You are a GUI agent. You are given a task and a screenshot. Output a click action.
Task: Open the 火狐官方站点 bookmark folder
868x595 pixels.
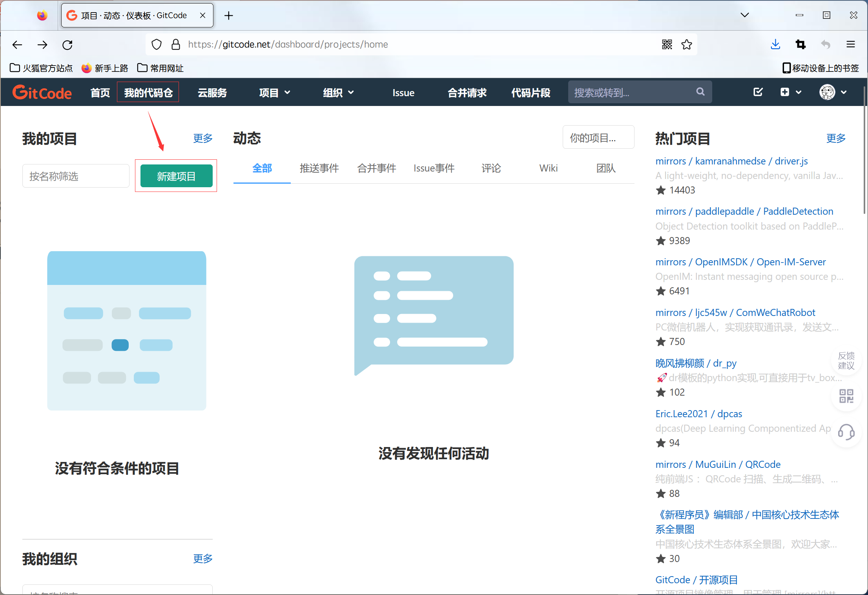coord(41,68)
